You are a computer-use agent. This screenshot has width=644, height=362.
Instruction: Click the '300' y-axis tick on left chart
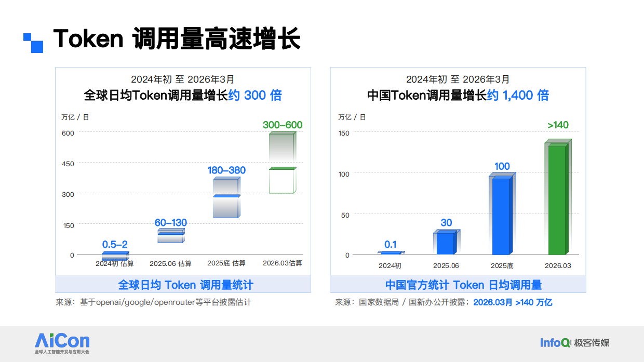69,194
